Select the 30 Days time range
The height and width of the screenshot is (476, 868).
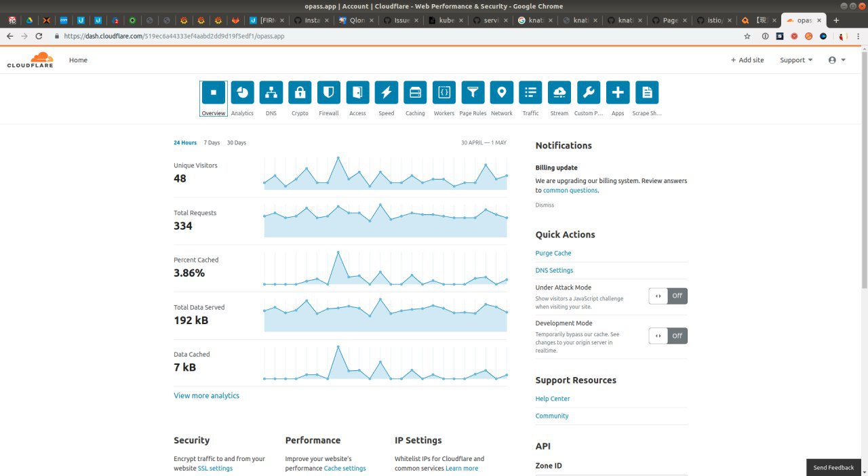[x=237, y=143]
